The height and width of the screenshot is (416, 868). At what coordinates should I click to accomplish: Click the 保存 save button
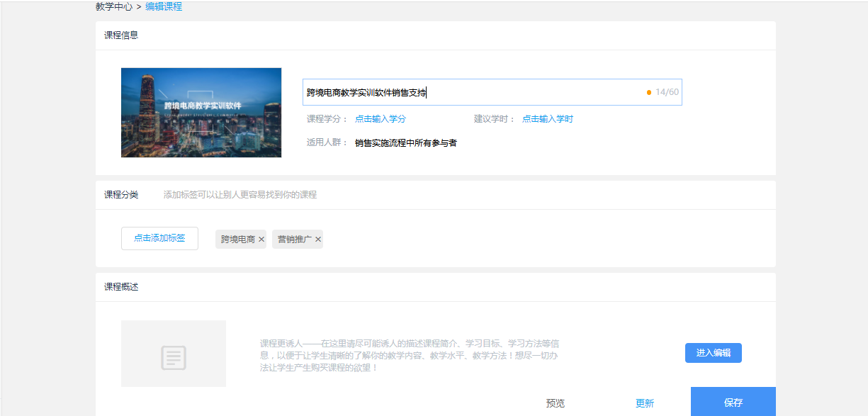point(733,402)
